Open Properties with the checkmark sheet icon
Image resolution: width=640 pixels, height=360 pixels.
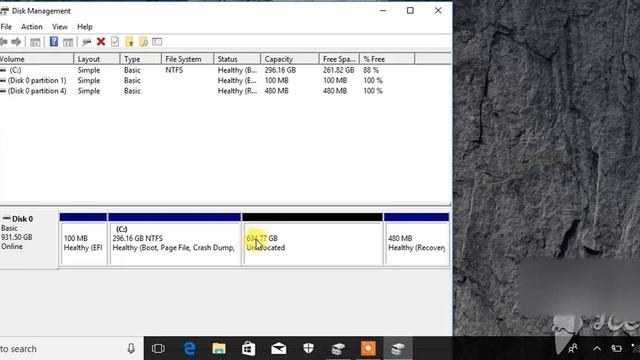click(x=115, y=42)
